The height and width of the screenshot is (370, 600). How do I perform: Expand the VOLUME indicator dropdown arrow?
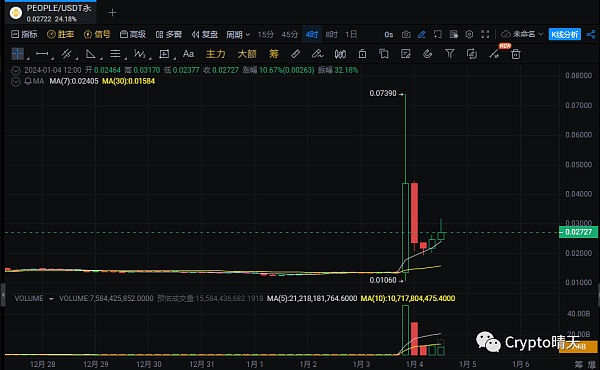[x=51, y=299]
